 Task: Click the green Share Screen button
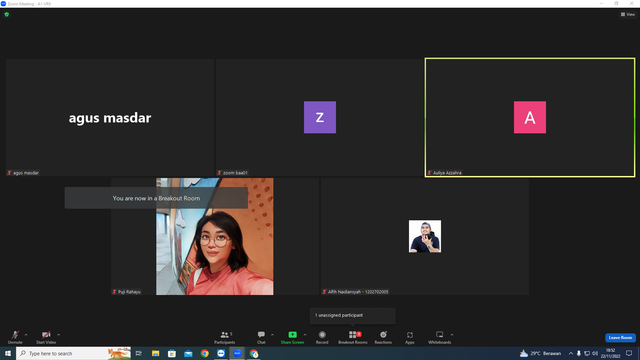point(292,337)
